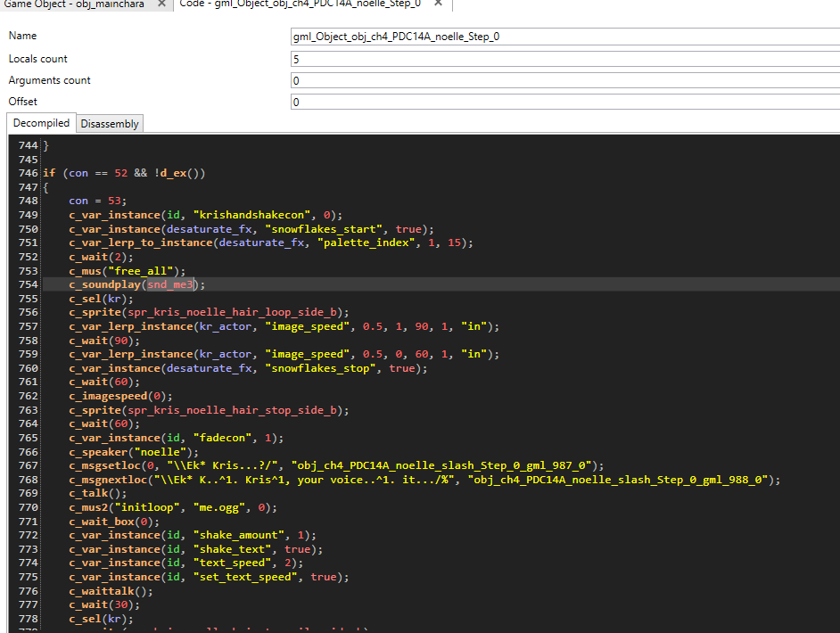The width and height of the screenshot is (840, 633).
Task: Close the obj_mainchara tab
Action: pyautogui.click(x=161, y=4)
